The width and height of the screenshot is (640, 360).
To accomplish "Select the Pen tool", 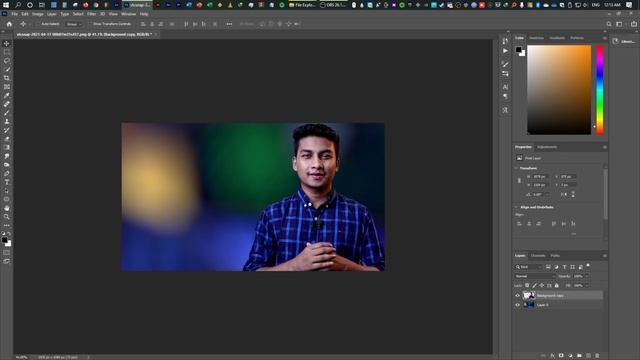I will [7, 173].
